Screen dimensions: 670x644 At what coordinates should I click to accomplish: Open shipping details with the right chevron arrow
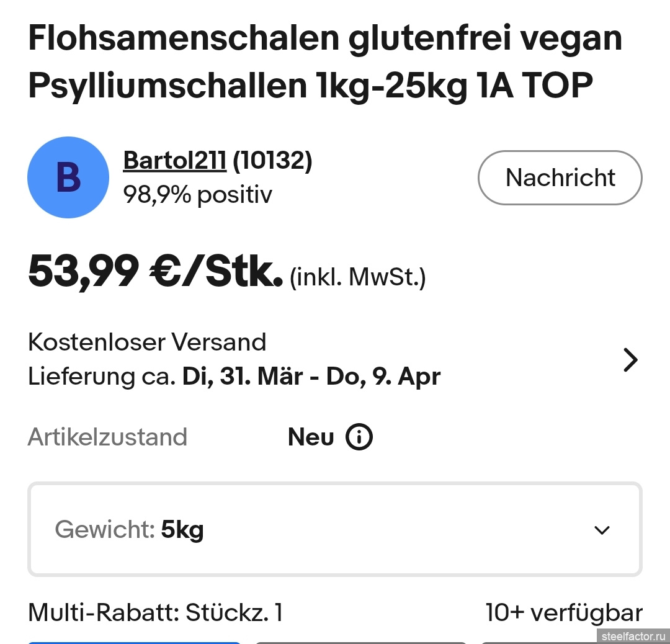coord(630,360)
